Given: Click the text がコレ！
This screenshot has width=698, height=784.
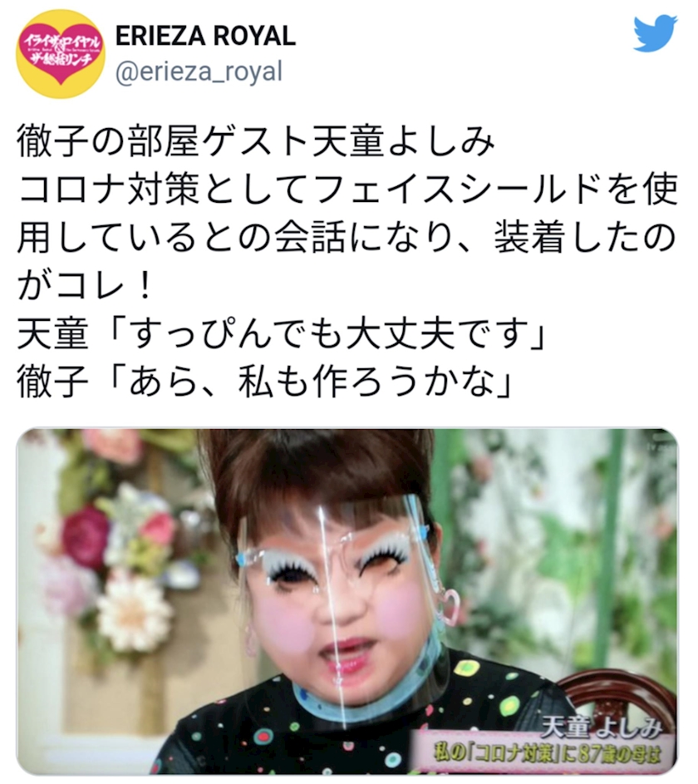Looking at the screenshot, I should click(x=84, y=286).
